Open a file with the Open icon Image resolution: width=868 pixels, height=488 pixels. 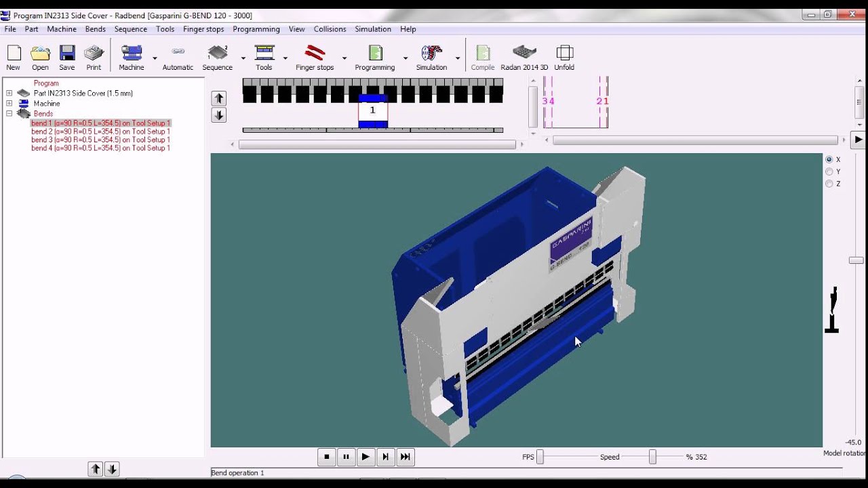click(40, 54)
